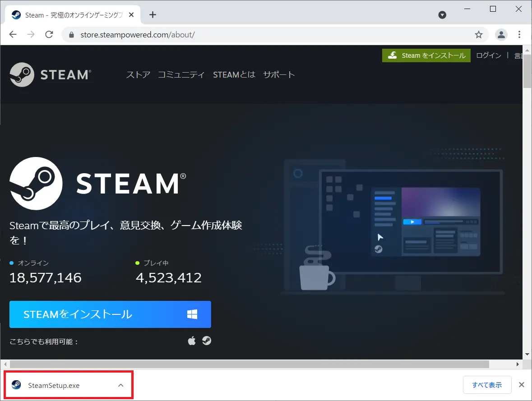Click the Steam logo in the header

click(x=51, y=74)
